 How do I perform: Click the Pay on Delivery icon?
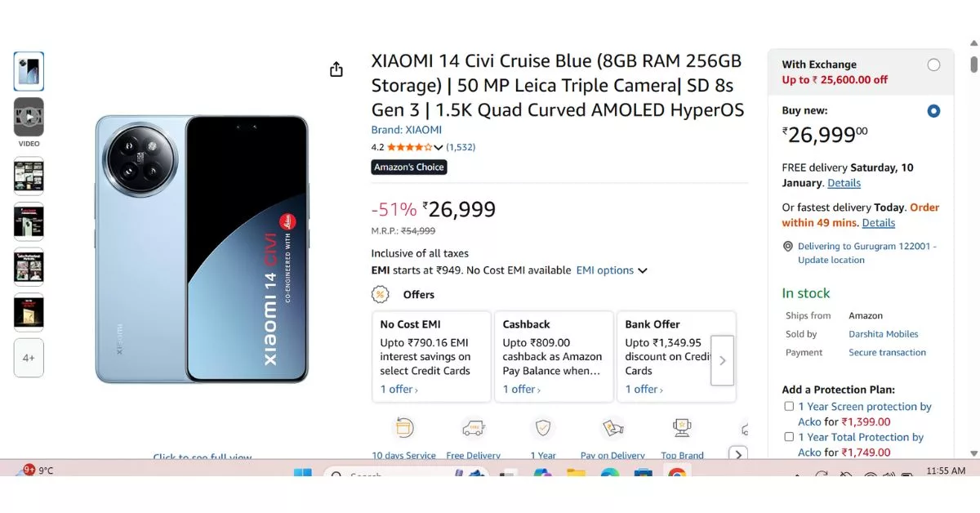point(612,426)
